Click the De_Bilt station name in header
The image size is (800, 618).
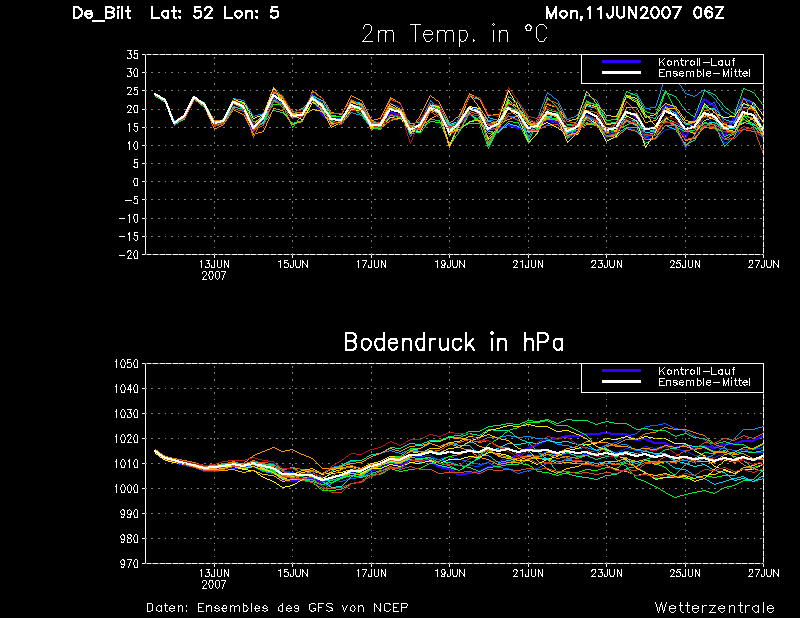click(x=104, y=13)
